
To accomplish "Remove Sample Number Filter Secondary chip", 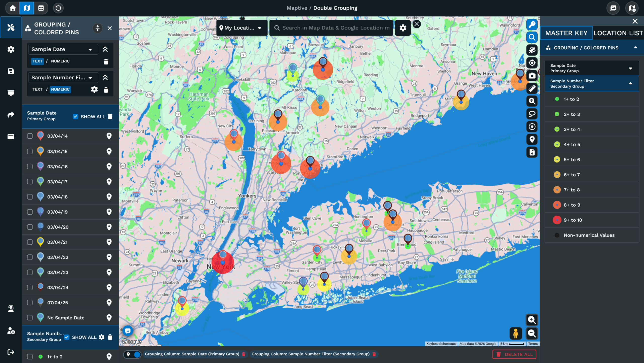I will 374,354.
